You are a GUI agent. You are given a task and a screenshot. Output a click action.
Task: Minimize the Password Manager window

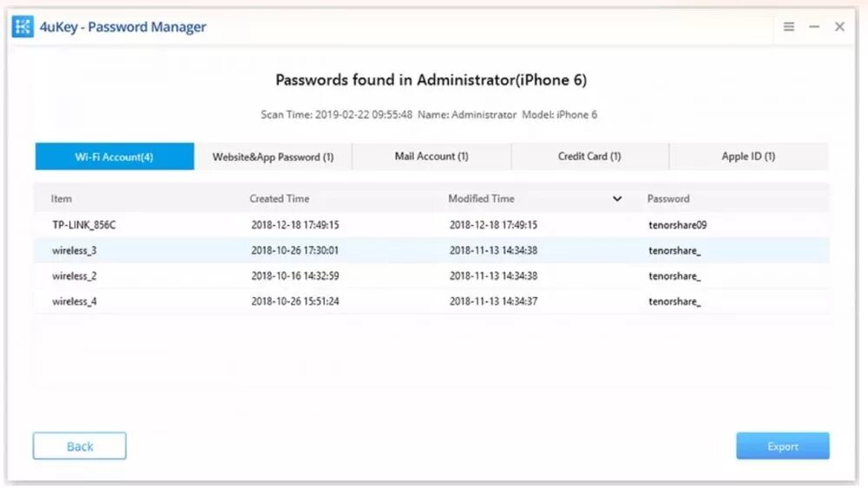click(x=814, y=27)
